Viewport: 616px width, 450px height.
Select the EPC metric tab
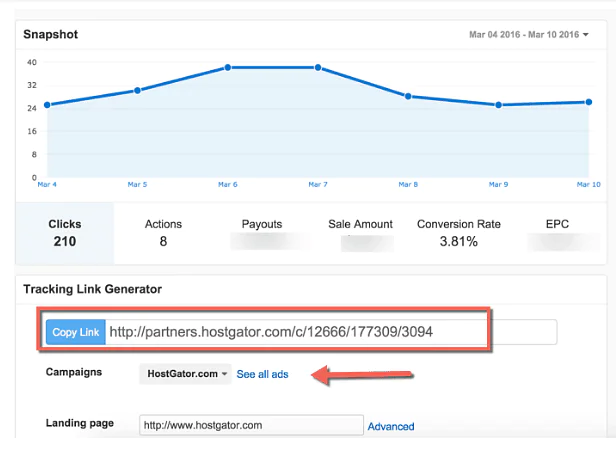(557, 232)
